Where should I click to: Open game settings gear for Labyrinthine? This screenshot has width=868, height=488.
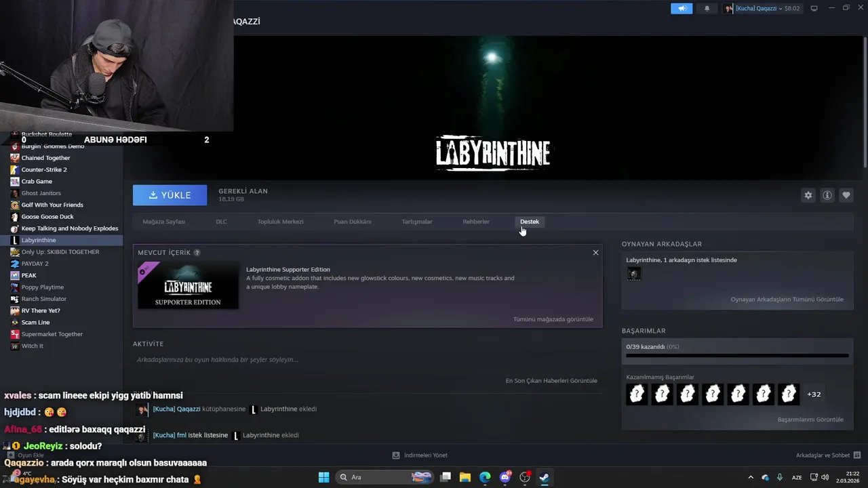click(808, 195)
